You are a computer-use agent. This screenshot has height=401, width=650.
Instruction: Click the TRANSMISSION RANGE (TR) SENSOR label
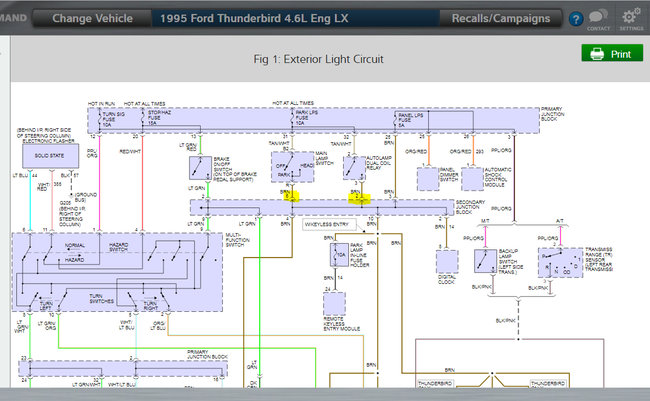599,259
